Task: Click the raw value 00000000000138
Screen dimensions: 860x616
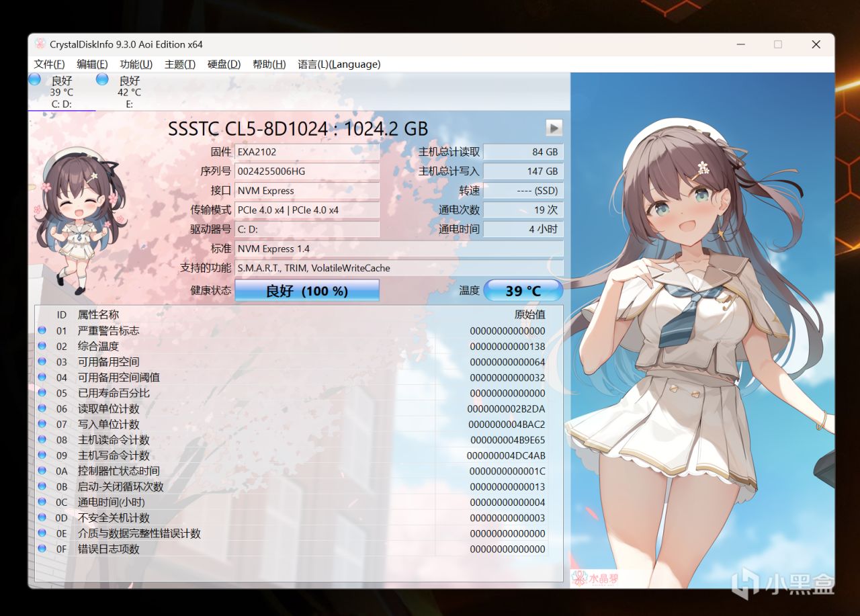Action: point(508,346)
